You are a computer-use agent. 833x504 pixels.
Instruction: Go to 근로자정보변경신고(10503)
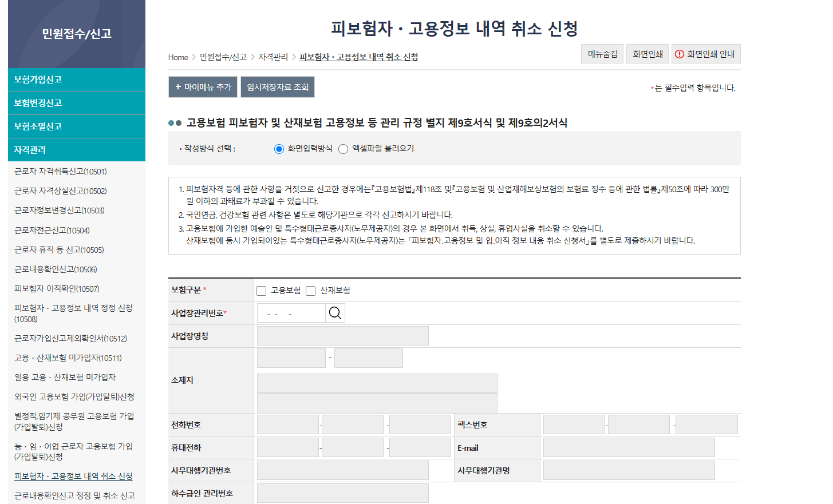(x=59, y=211)
